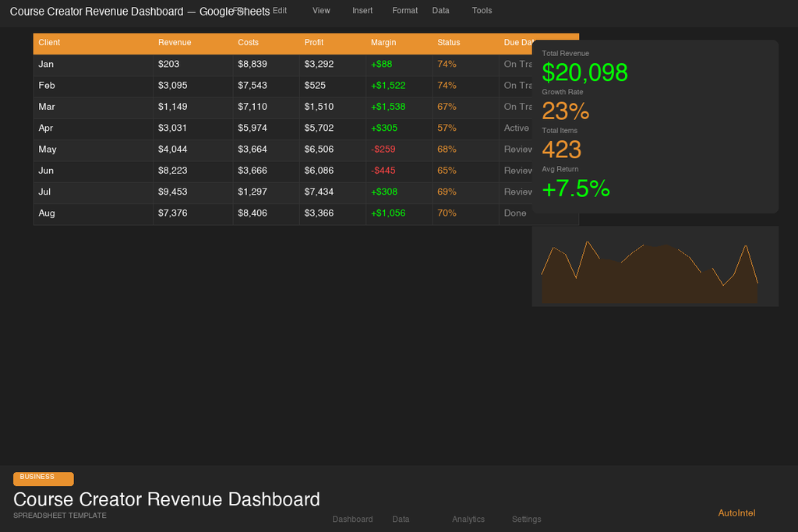Open the Format menu

tap(404, 11)
